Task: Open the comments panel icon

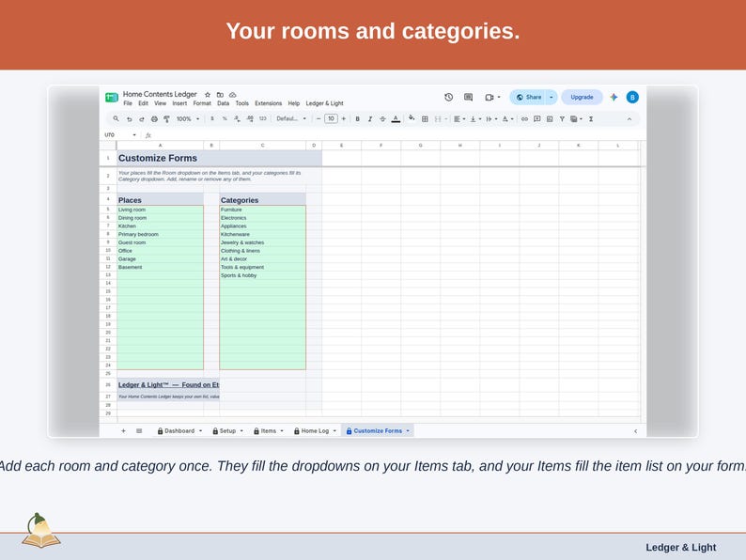Action: [x=468, y=97]
